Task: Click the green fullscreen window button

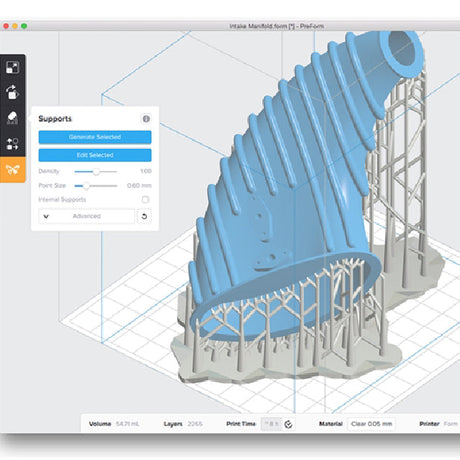Action: point(24,26)
